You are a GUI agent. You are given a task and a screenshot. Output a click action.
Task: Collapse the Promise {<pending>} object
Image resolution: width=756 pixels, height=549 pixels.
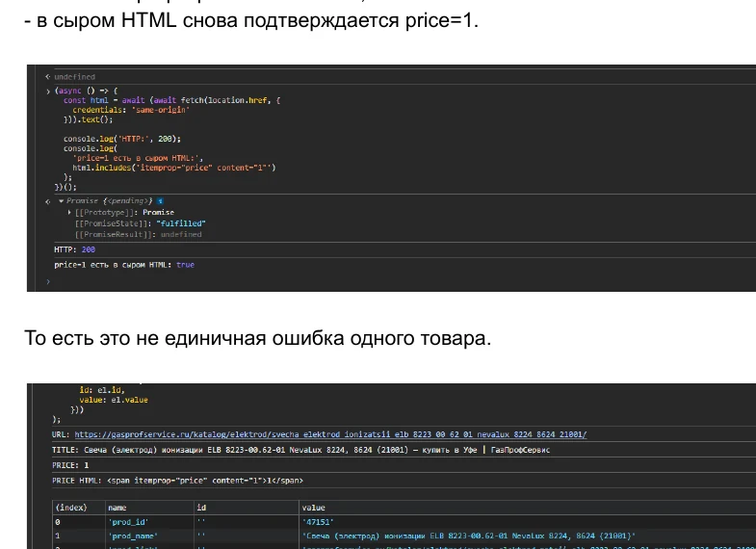[x=62, y=201]
